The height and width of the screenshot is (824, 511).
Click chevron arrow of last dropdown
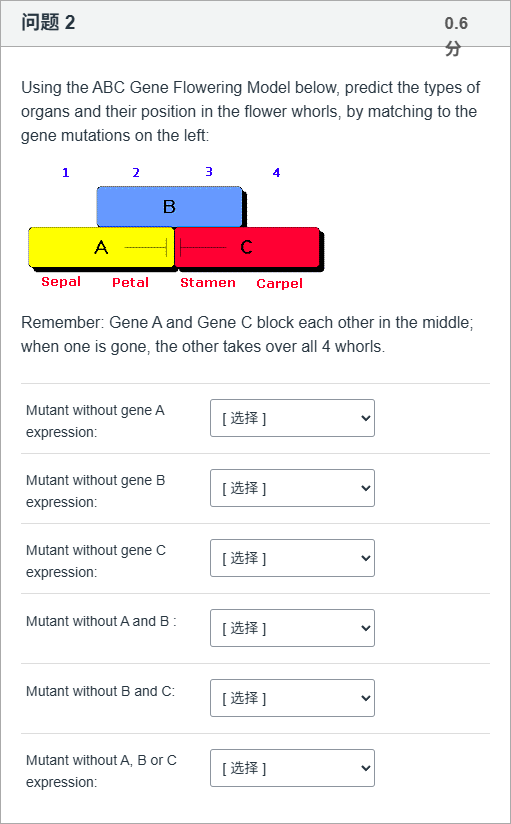click(366, 768)
